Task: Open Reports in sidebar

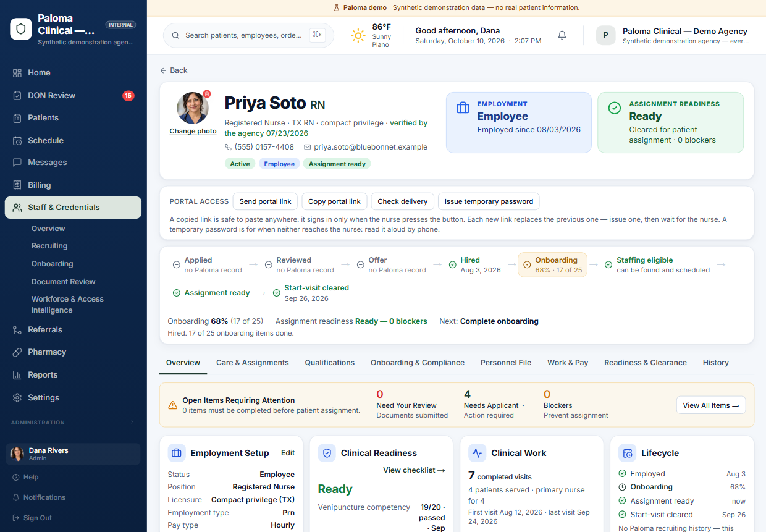Action: 73,375
